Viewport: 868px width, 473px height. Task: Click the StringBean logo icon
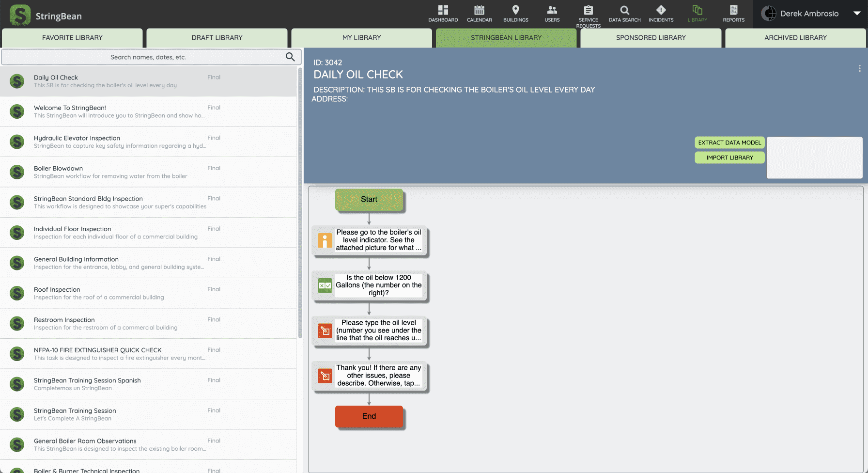tap(20, 15)
